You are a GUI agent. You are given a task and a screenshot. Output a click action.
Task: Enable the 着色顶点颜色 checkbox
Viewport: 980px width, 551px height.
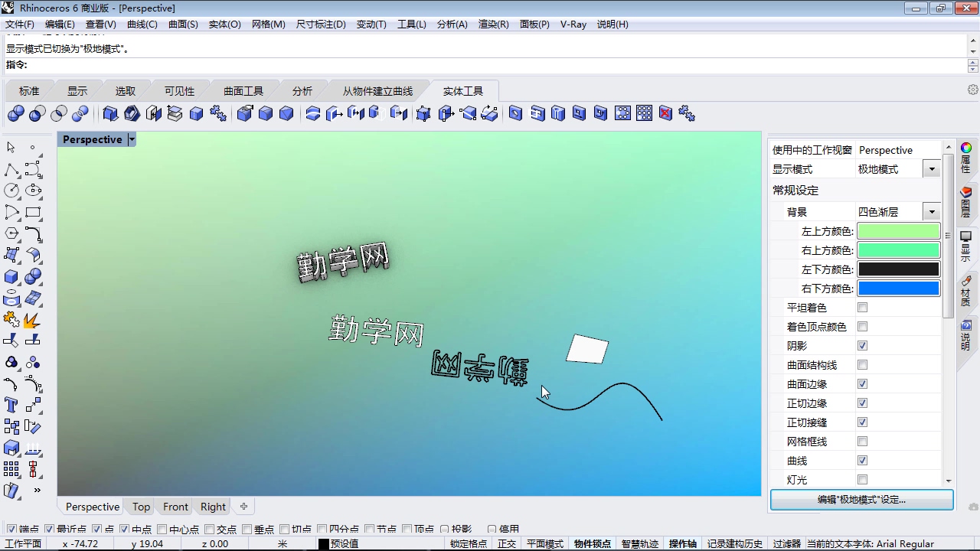click(x=863, y=327)
